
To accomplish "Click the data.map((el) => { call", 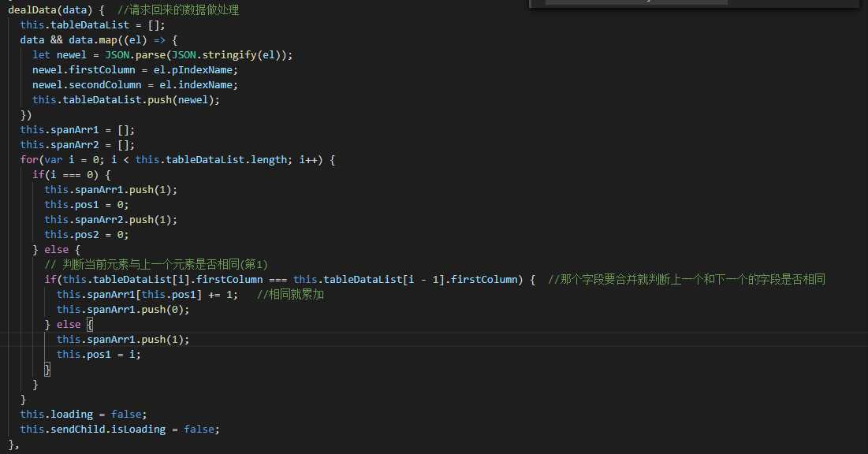I will pos(123,40).
